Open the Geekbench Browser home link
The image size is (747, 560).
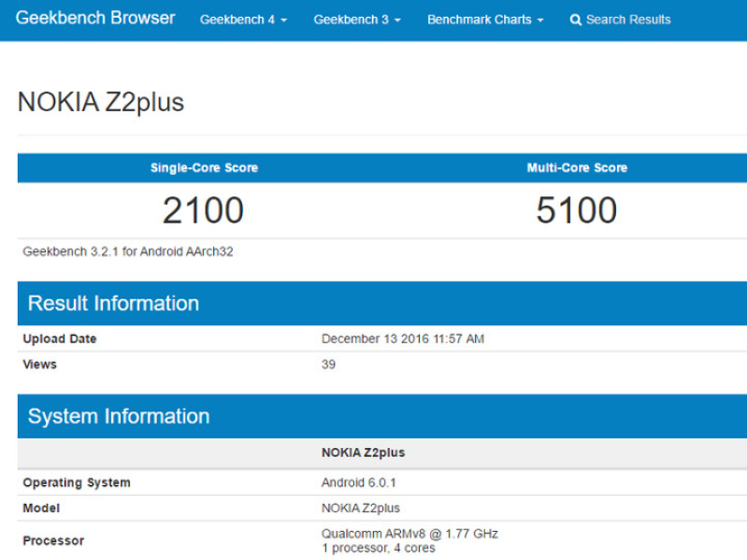95,18
